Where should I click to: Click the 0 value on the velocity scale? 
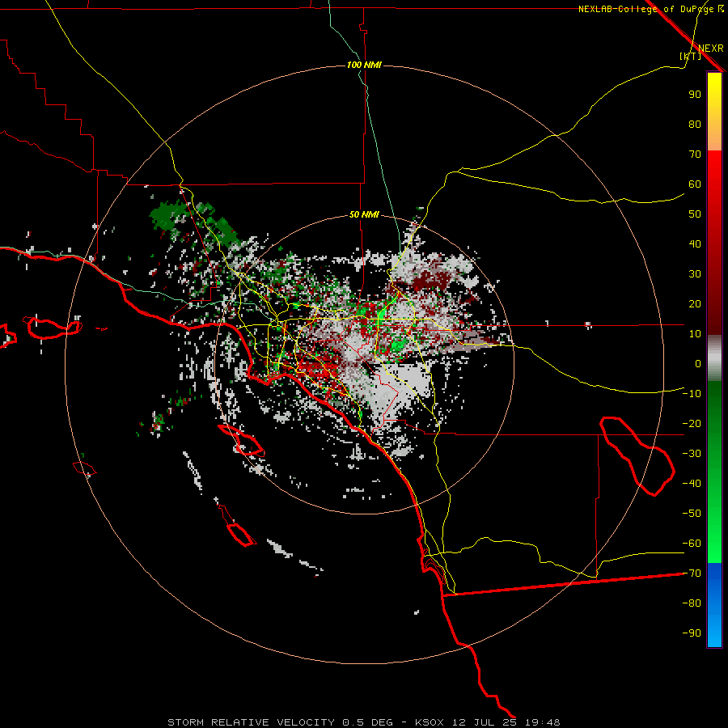[x=698, y=363]
